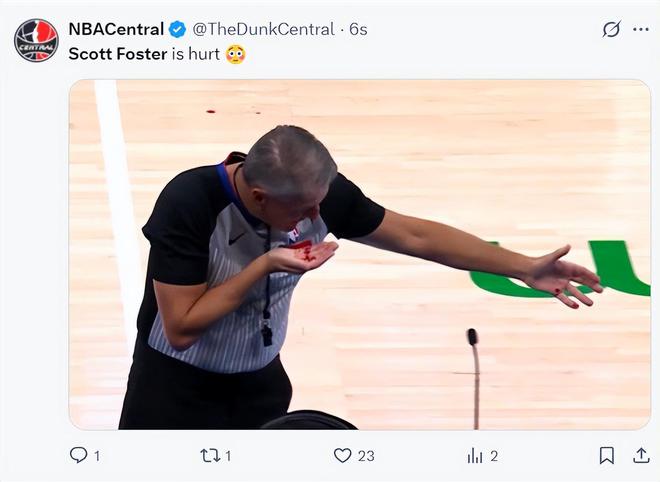This screenshot has height=482, width=660.
Task: Click the Grok explain icon
Action: point(611,29)
